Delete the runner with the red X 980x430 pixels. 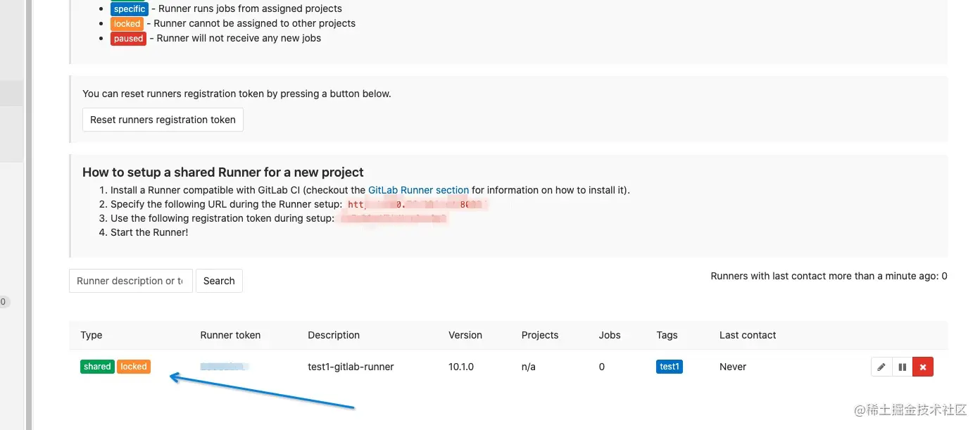923,367
